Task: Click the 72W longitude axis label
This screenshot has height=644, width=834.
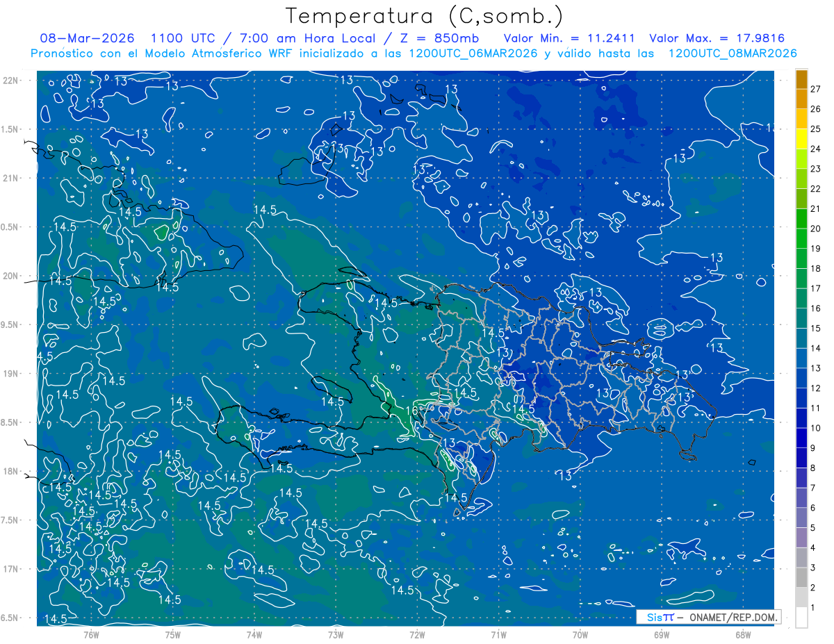Action: [417, 635]
